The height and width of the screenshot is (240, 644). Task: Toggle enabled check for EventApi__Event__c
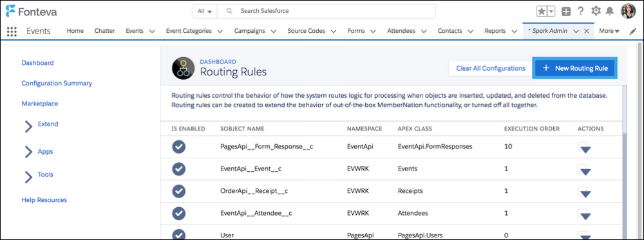(x=178, y=169)
